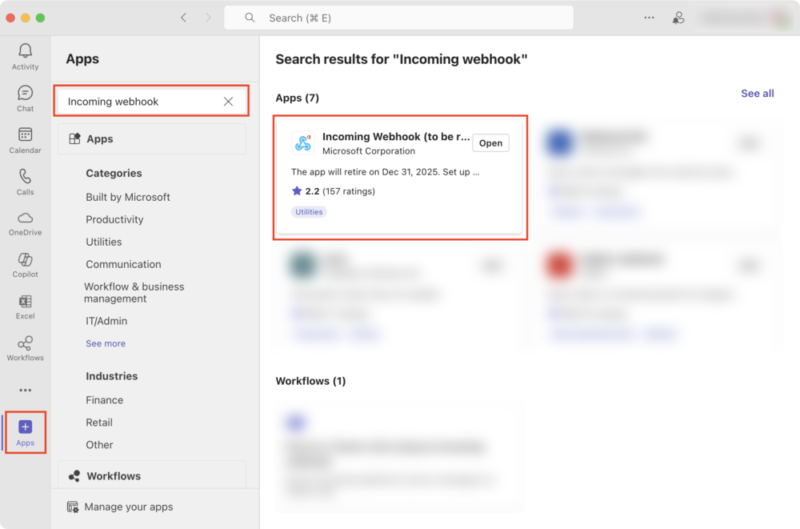800x529 pixels.
Task: Open the Copilot icon
Action: (x=25, y=260)
